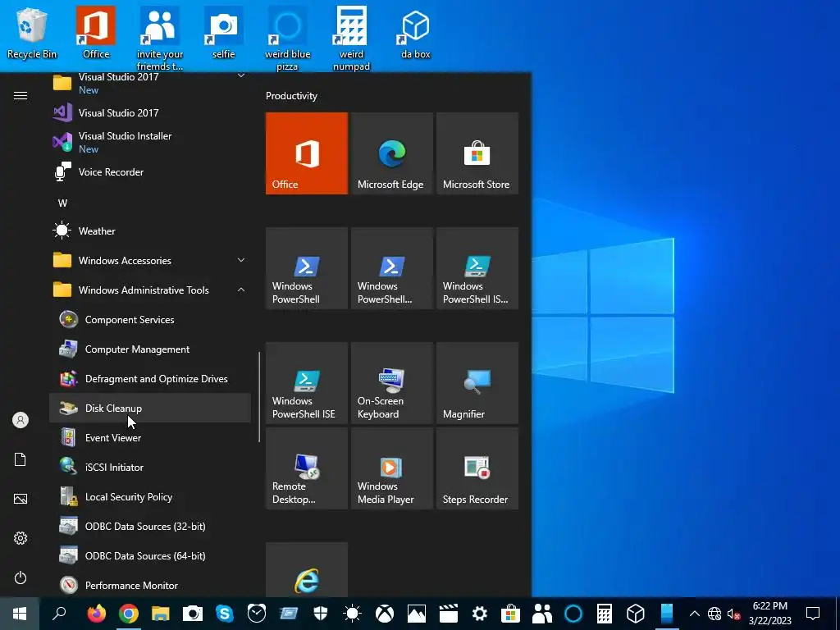Open Settings gear in the Start sidebar
This screenshot has width=840, height=630.
coord(21,538)
